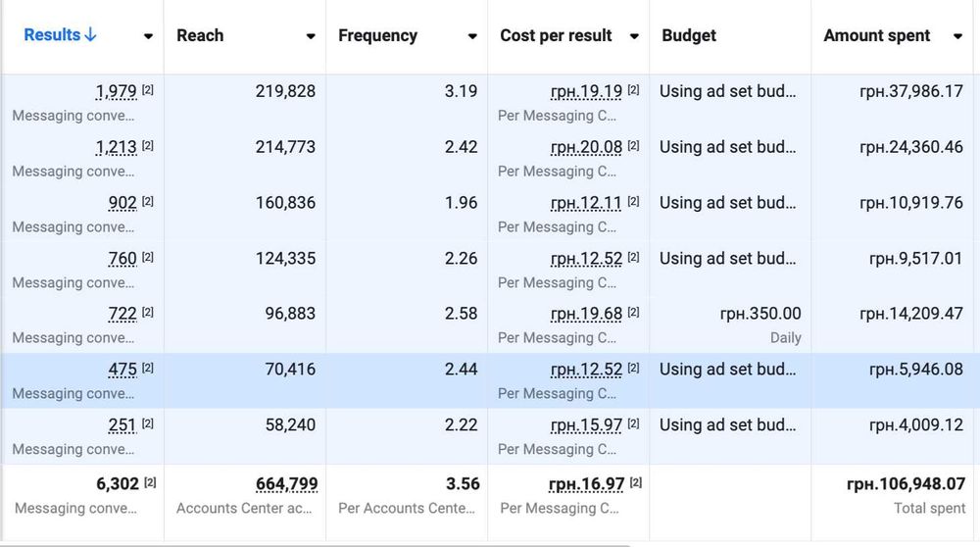Click the грн.350.00 daily budget cell
Viewport: 980px width, 547px height.
[x=760, y=315]
